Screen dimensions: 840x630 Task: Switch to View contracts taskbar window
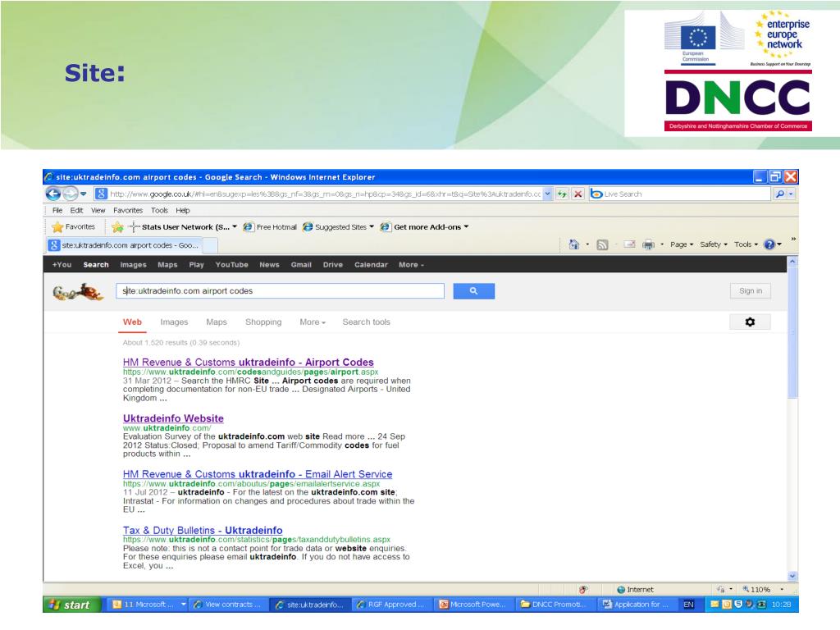tap(228, 605)
